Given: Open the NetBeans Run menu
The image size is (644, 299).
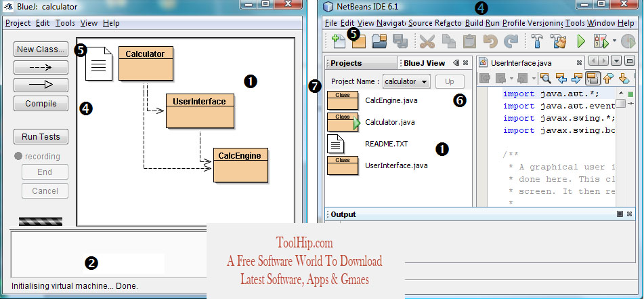Looking at the screenshot, I should coord(492,23).
